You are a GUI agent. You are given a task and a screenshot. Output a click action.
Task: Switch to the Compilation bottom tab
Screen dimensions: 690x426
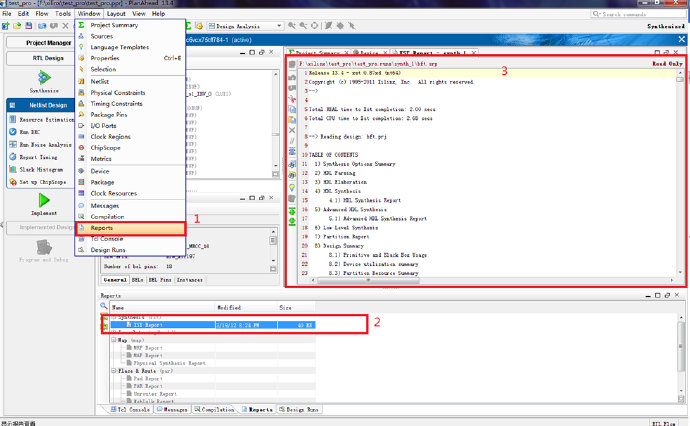click(x=214, y=409)
